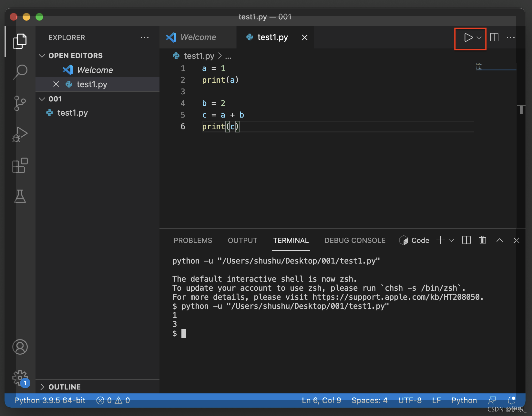The height and width of the screenshot is (416, 532).
Task: Switch to the DEBUG CONSOLE tab
Action: pyautogui.click(x=355, y=241)
